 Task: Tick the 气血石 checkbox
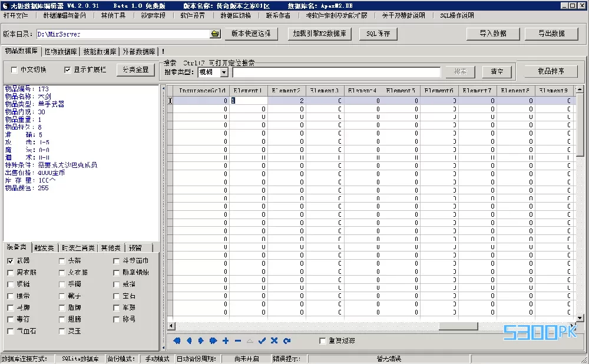(11, 332)
